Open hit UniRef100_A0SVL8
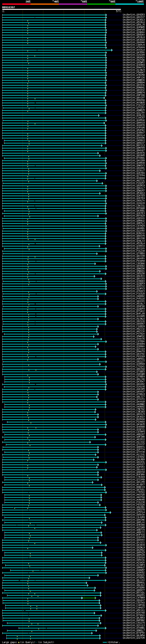 [x=134, y=50]
